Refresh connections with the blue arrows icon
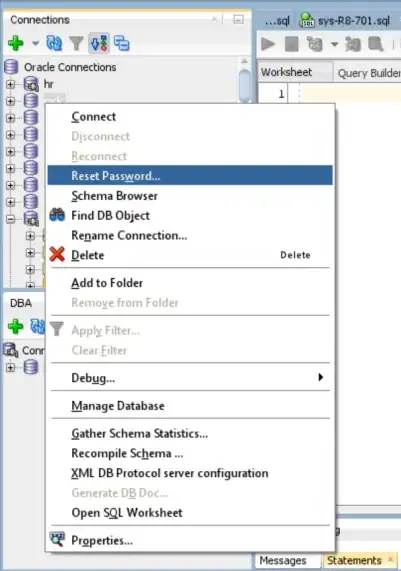The image size is (401, 571). pyautogui.click(x=54, y=43)
